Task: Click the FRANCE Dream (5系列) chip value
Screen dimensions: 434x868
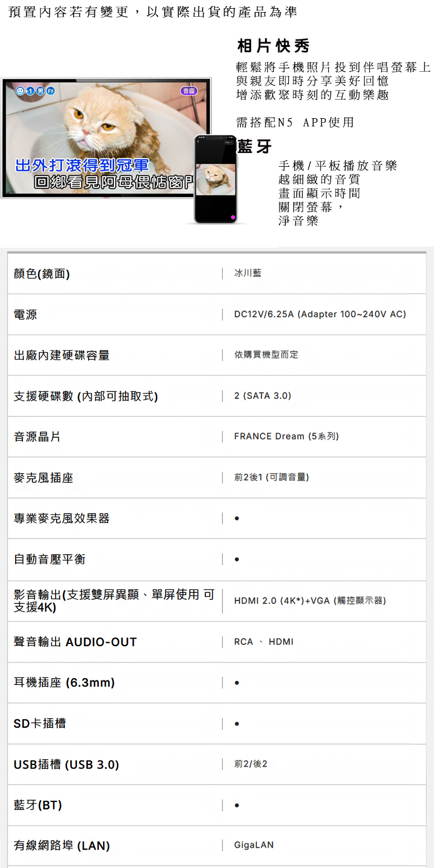Action: point(286,437)
